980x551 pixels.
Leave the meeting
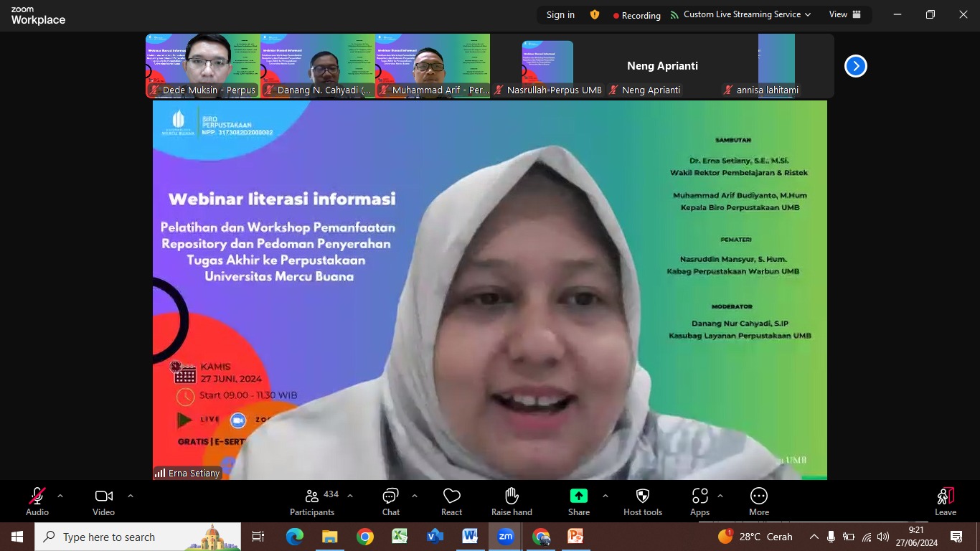pos(945,501)
